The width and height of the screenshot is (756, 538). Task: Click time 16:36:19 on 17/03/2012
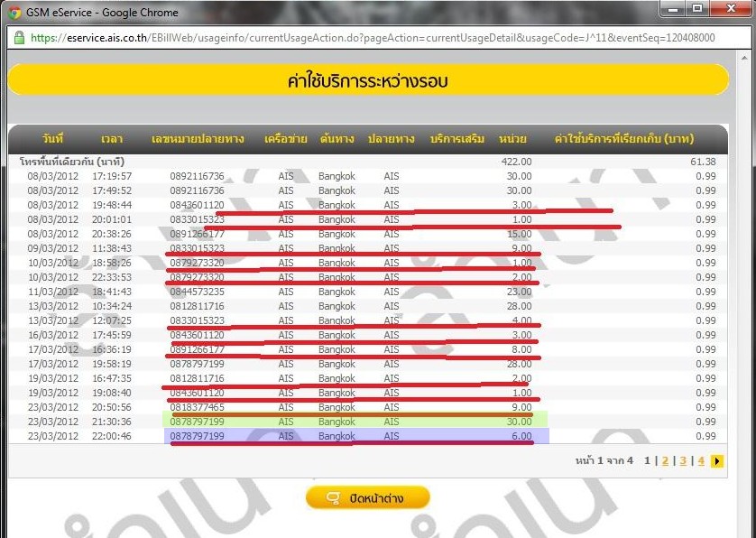tap(111, 349)
